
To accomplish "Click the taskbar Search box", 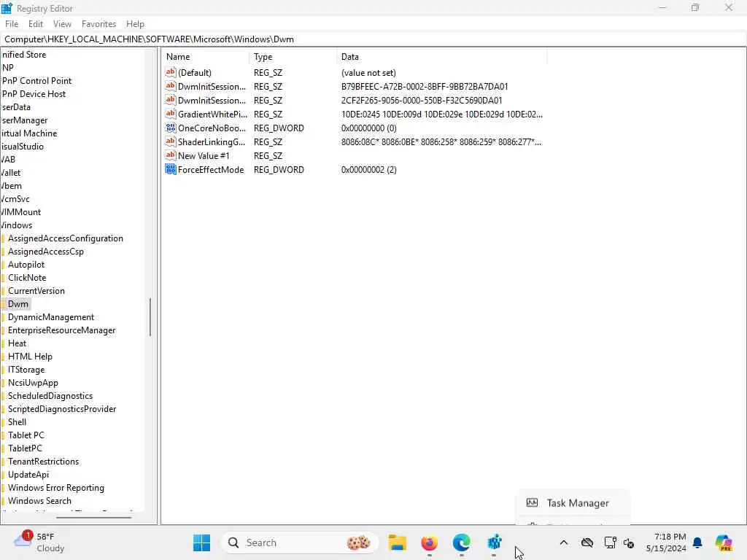I will [x=300, y=542].
